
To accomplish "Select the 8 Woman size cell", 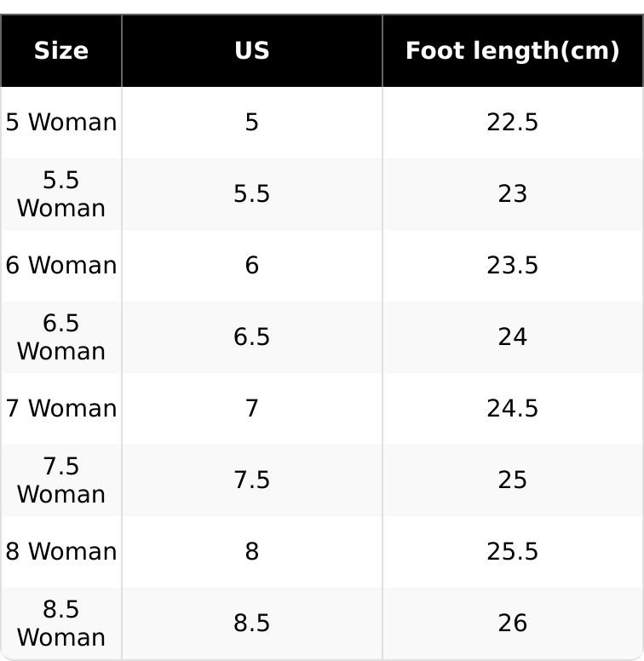I will tap(61, 552).
